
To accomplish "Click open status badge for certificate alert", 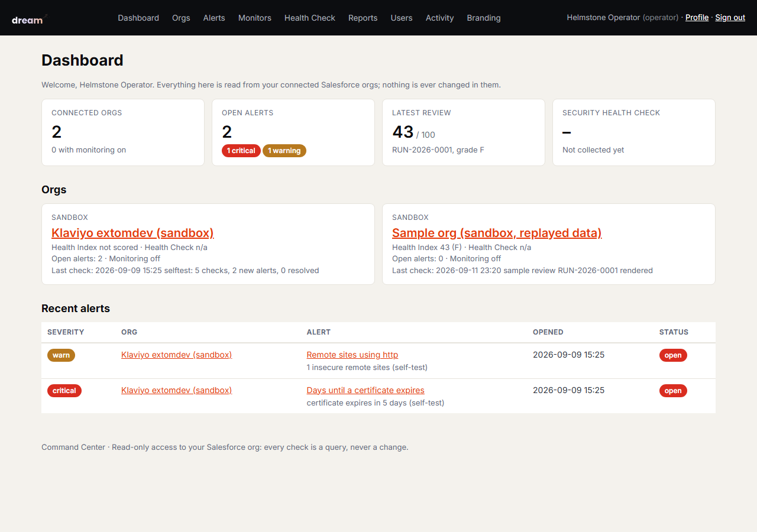I will [x=673, y=391].
